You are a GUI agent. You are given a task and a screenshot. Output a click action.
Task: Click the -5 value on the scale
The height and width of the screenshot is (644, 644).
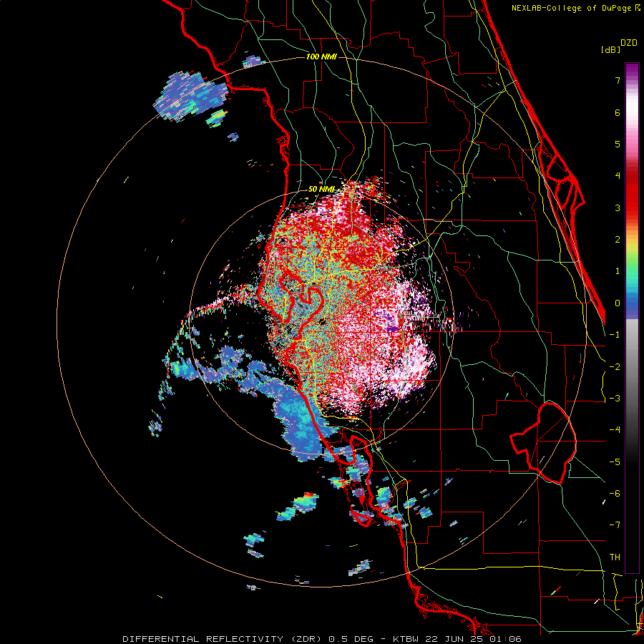(615, 462)
